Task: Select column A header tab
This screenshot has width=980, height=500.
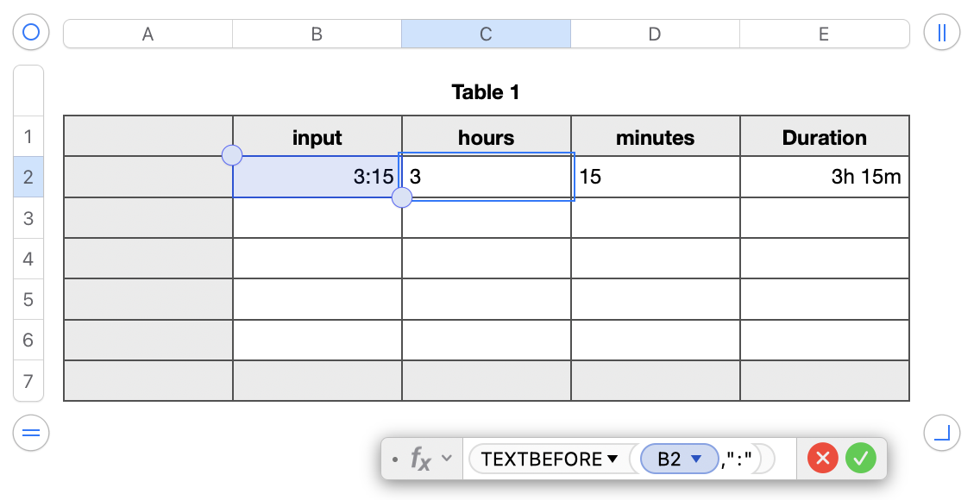Action: (x=148, y=34)
